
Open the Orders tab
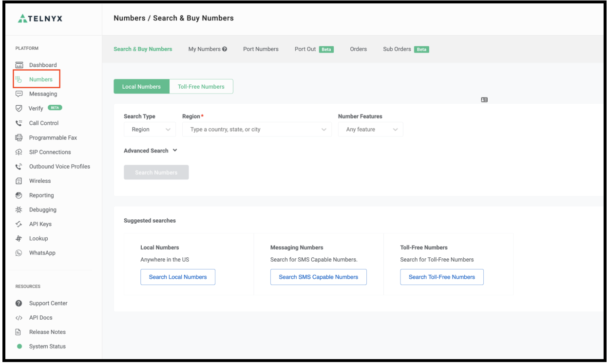tap(359, 49)
